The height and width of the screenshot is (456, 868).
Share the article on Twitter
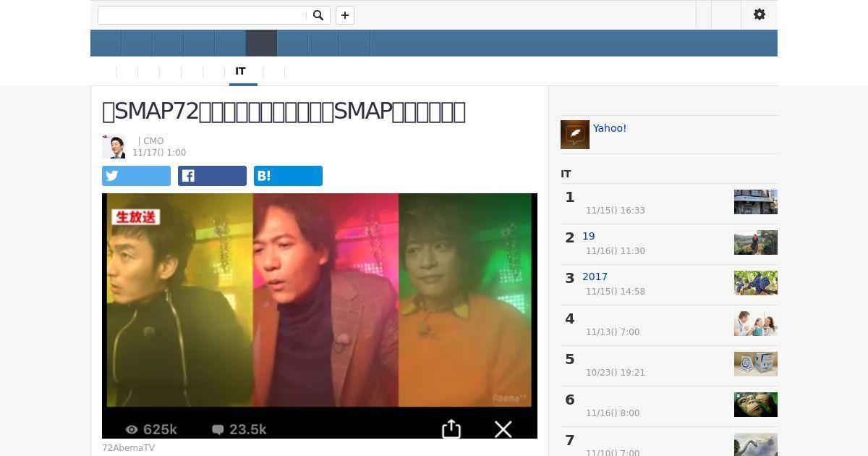(136, 176)
